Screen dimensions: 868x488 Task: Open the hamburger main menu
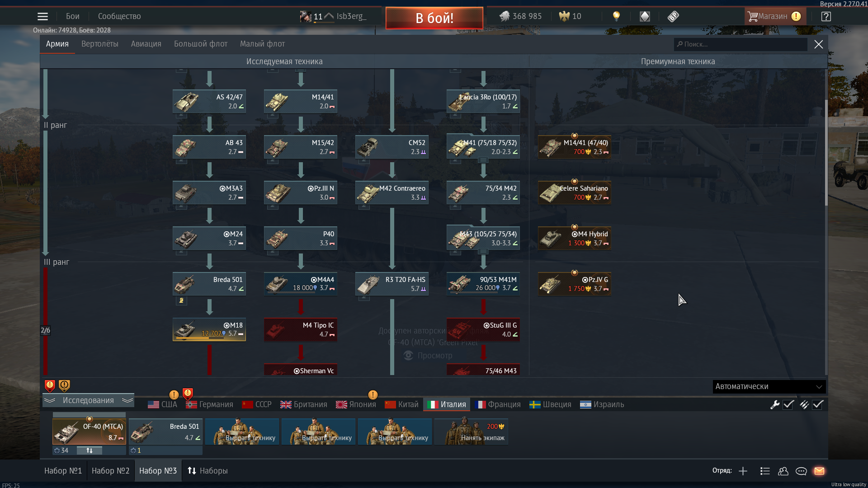coord(42,17)
